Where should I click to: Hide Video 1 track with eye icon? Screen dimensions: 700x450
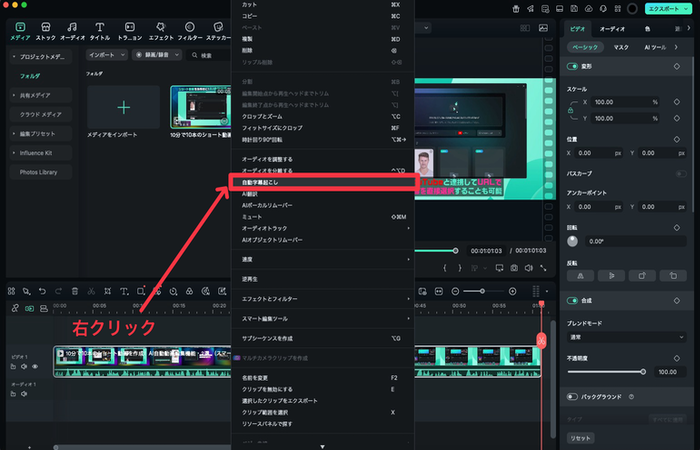tap(35, 367)
